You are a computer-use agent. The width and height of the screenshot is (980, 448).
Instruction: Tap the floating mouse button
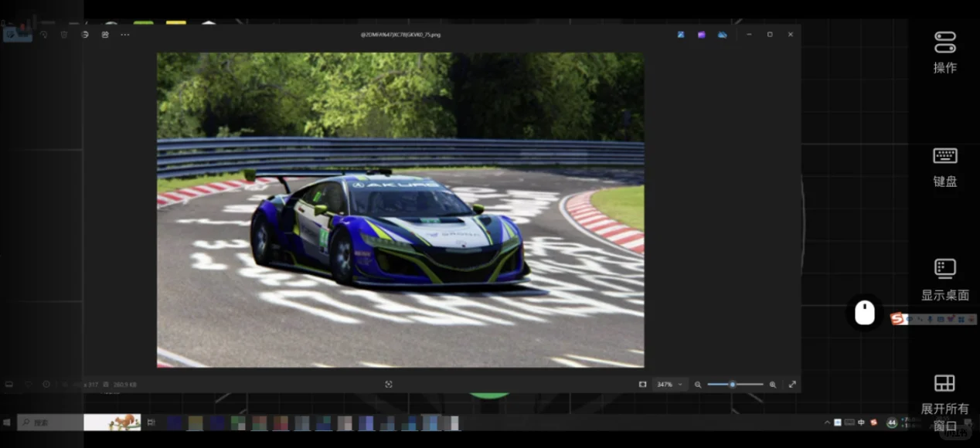864,313
